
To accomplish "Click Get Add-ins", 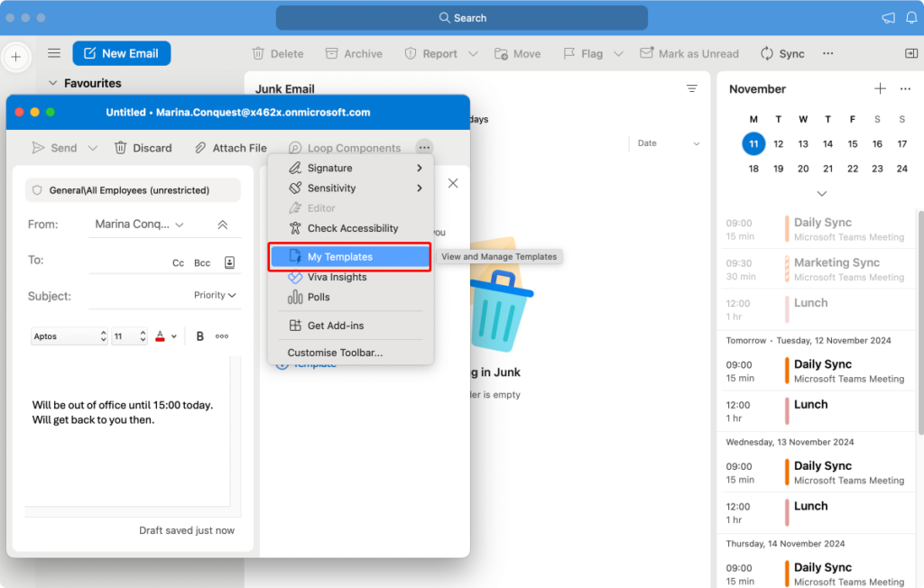I will click(x=351, y=326).
